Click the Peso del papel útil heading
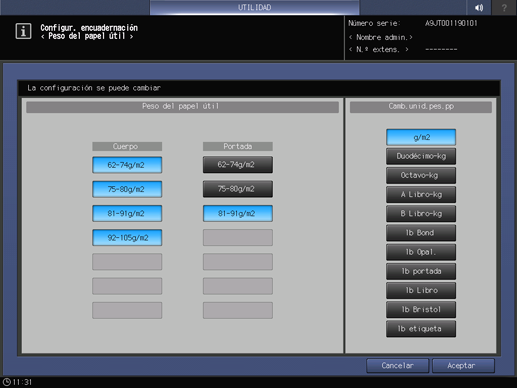 click(182, 107)
